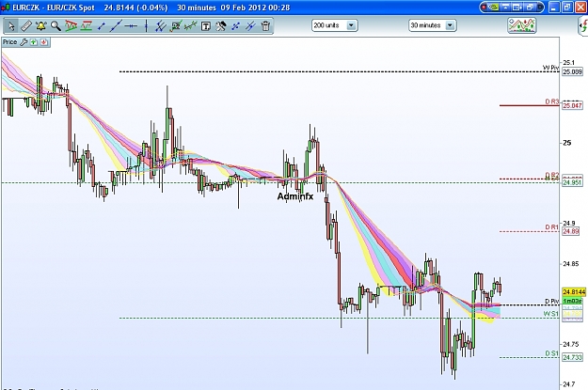Click the W Piv line label
588x390 pixels.
coord(551,68)
